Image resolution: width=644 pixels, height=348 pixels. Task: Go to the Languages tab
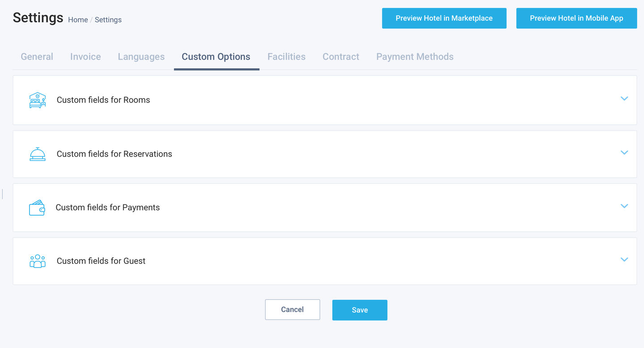tap(141, 57)
